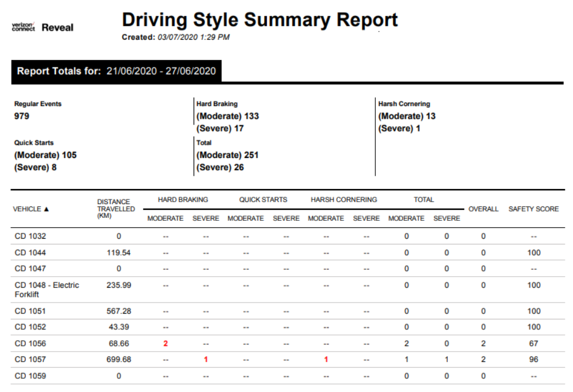Screen dimensions: 573x392
Task: Click the Quick Starts summary label
Action: [x=33, y=143]
